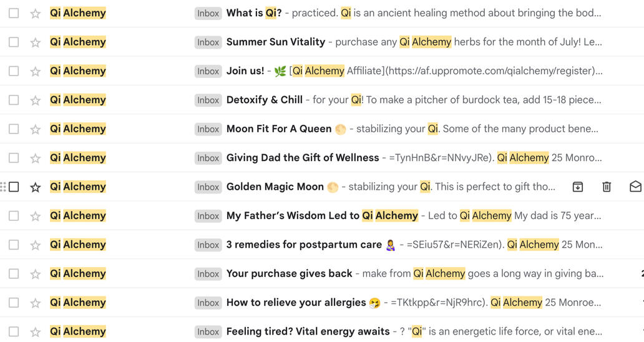Open the 'Moon Fit For A Queen' email
The height and width of the screenshot is (342, 644).
pyautogui.click(x=279, y=129)
